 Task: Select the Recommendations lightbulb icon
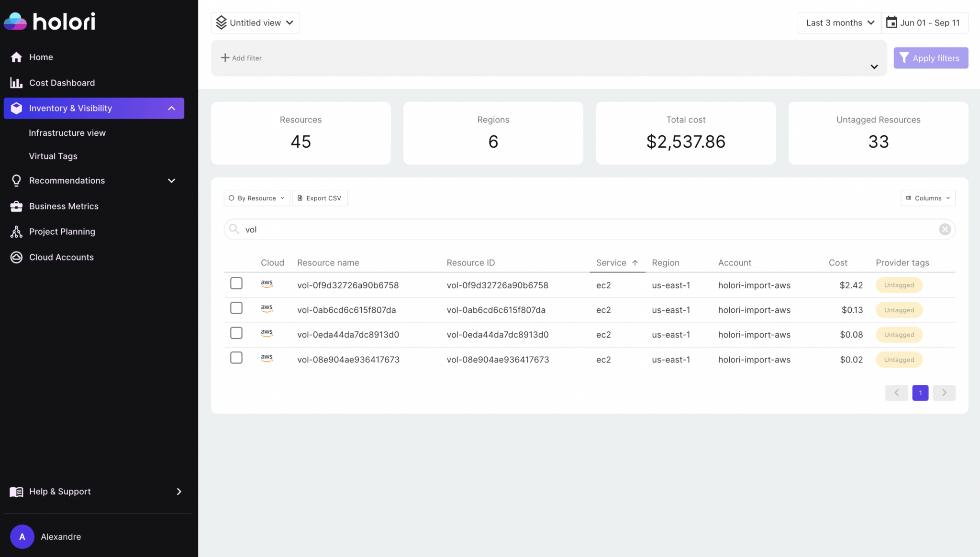[x=16, y=180]
